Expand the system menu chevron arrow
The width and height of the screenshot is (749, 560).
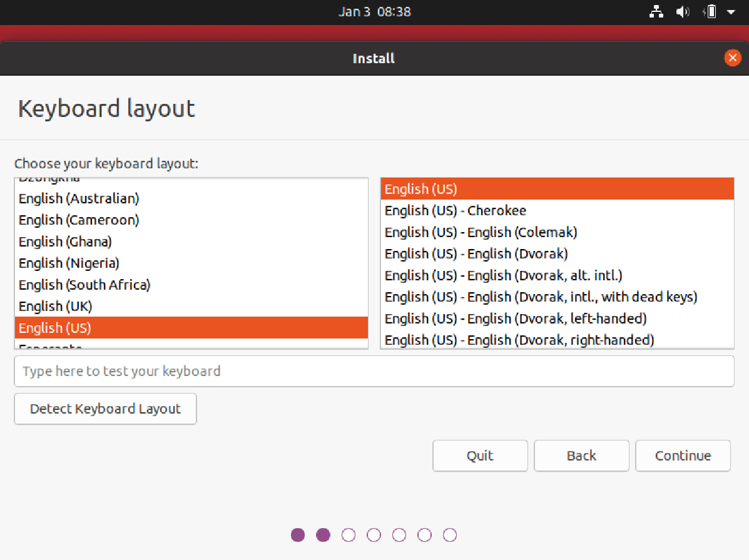[731, 11]
